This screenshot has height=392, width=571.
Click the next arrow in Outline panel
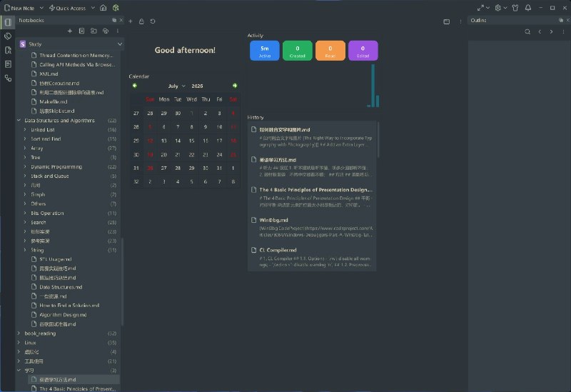click(x=551, y=31)
